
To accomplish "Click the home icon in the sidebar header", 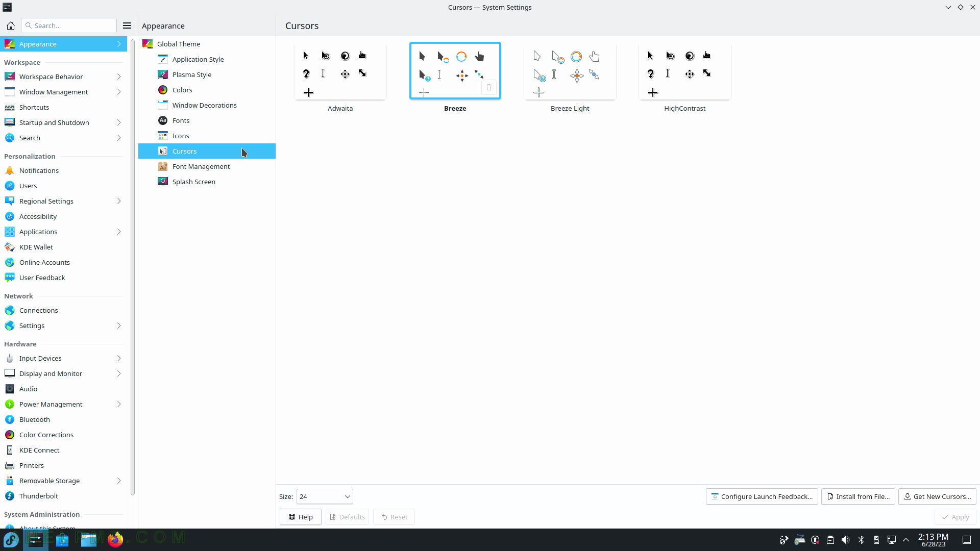I will pyautogui.click(x=10, y=26).
